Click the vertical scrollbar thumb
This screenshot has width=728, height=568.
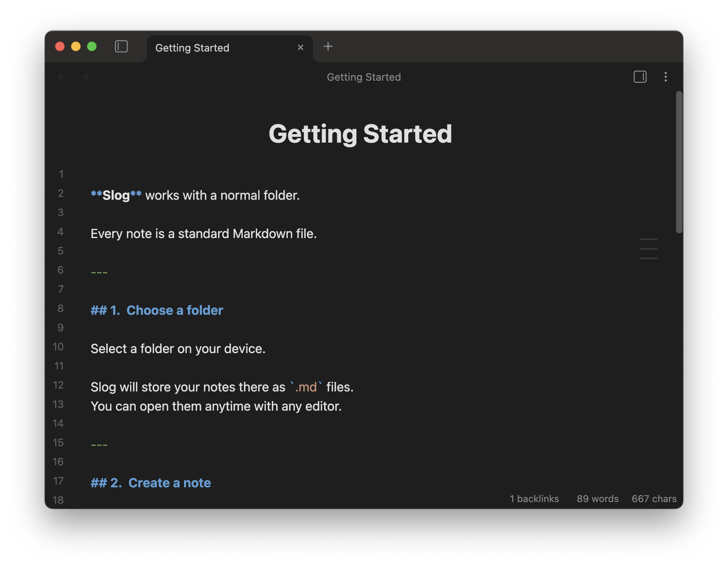click(679, 162)
